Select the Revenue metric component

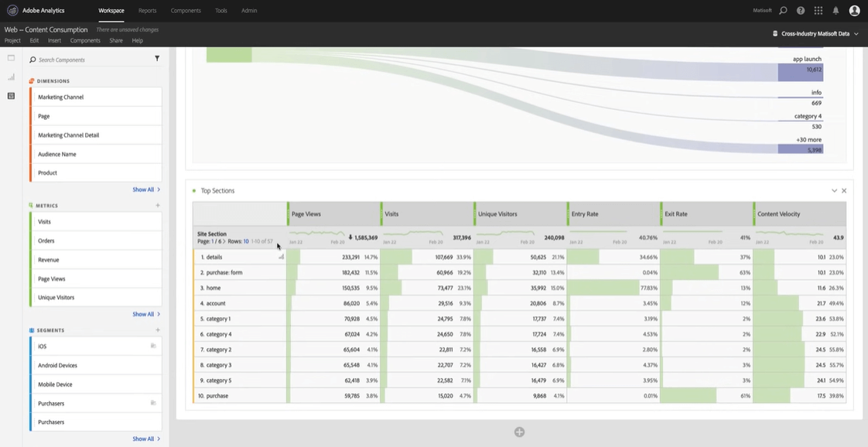point(95,259)
